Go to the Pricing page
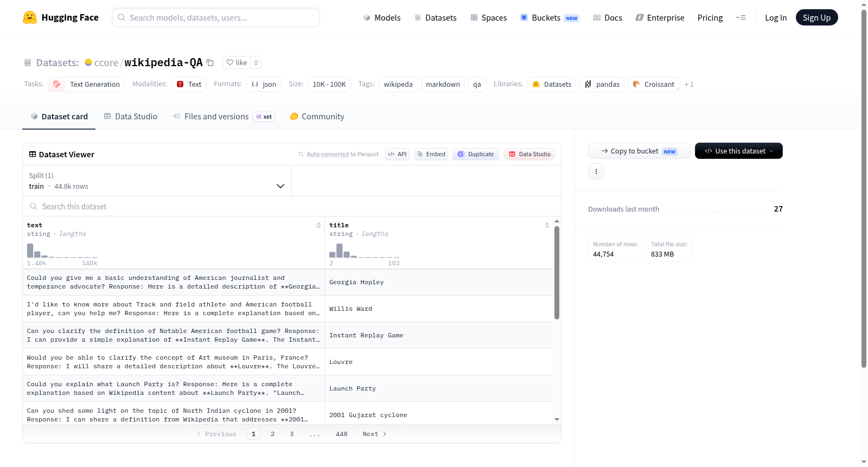 point(710,17)
